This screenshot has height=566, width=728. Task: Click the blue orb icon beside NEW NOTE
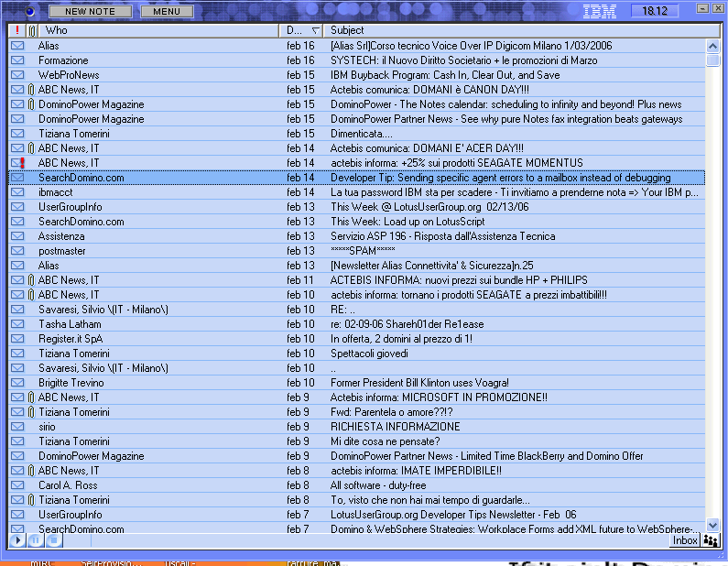click(x=29, y=11)
